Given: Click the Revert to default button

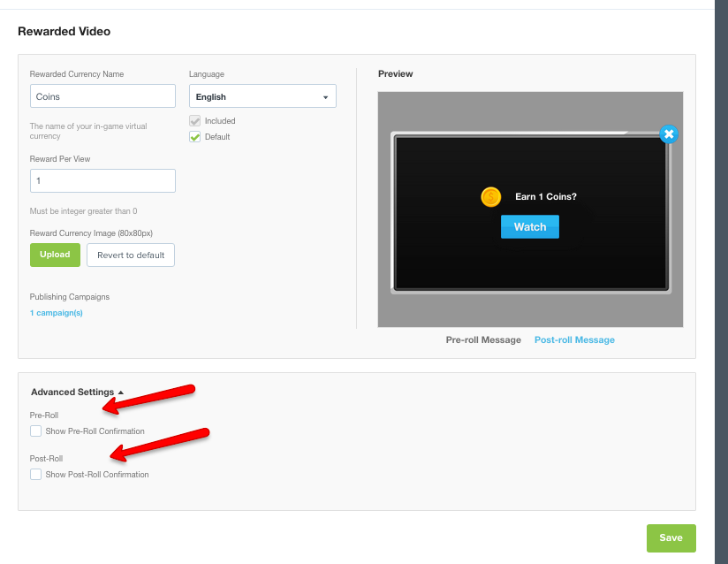Looking at the screenshot, I should [x=131, y=255].
